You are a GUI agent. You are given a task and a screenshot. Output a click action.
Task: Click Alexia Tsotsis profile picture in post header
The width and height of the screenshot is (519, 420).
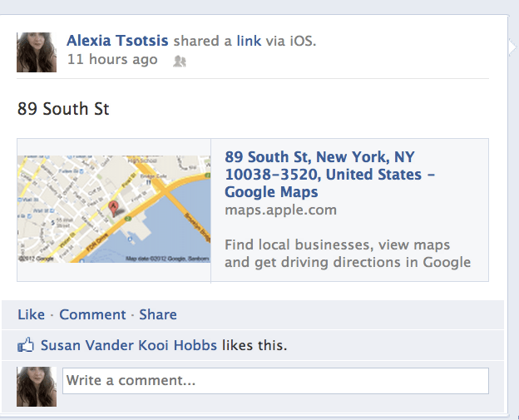37,52
